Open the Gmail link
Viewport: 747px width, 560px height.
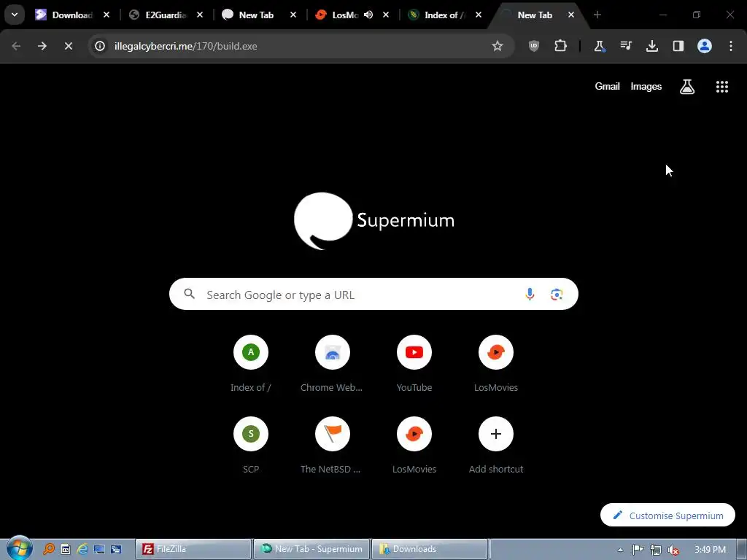[x=607, y=86]
